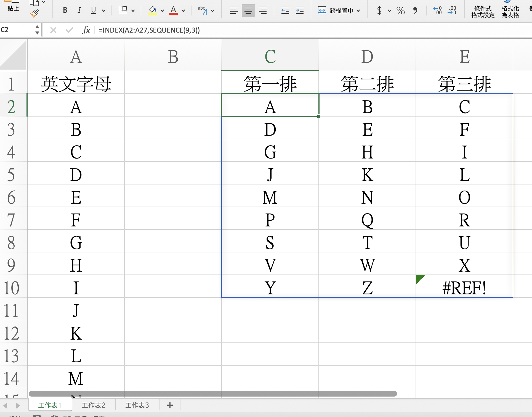Align text to the right

click(x=263, y=10)
